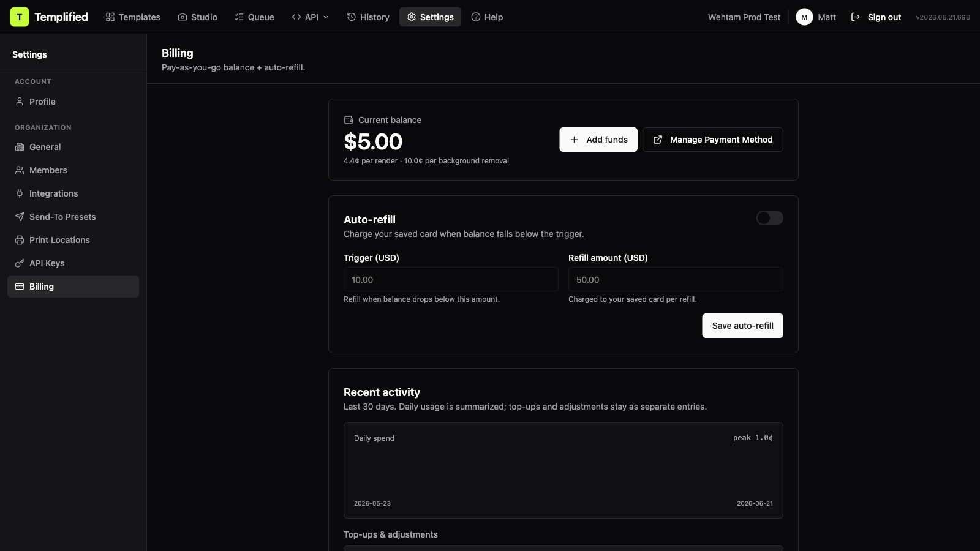Go to the Studio tab
Image resolution: width=980 pixels, height=551 pixels.
tap(197, 17)
